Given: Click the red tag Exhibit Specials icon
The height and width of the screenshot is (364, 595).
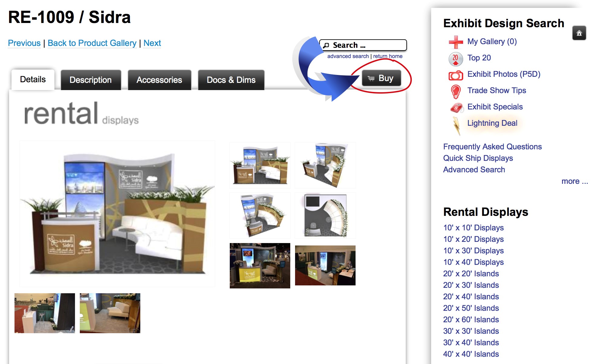Looking at the screenshot, I should [x=456, y=108].
